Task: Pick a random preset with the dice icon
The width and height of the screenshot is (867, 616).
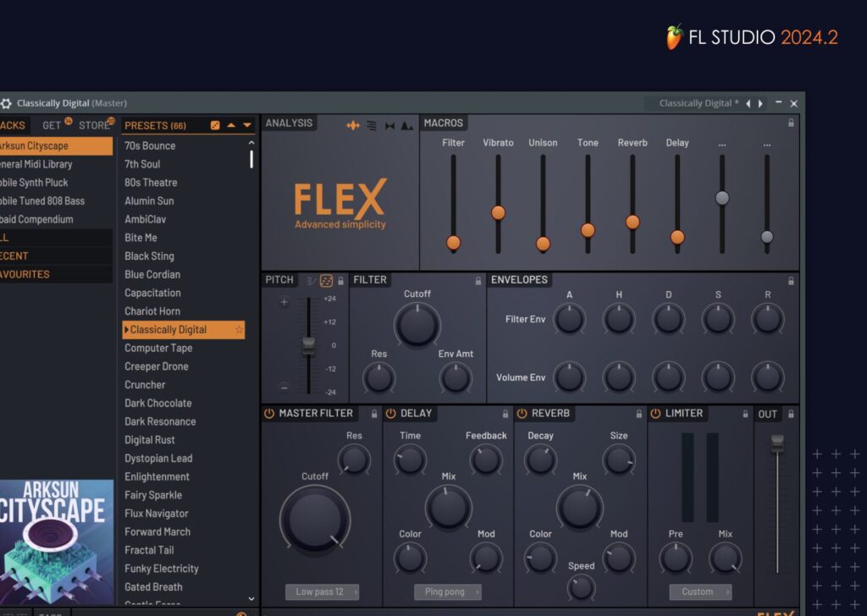Action: [215, 125]
